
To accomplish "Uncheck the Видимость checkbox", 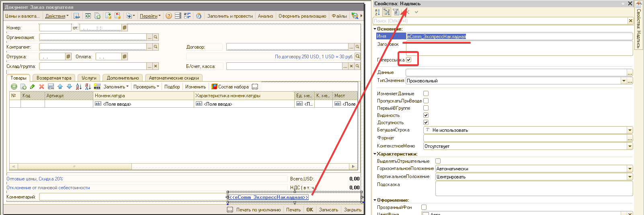I will tap(426, 115).
